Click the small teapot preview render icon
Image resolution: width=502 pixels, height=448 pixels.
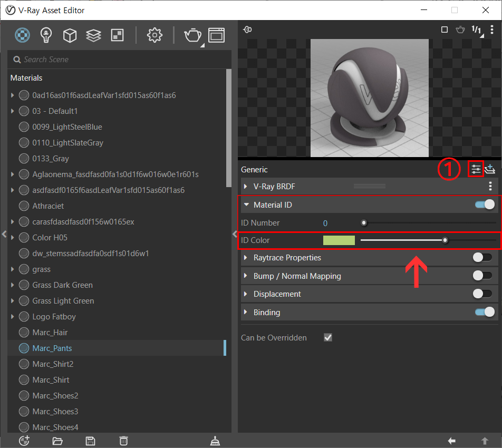tap(460, 30)
